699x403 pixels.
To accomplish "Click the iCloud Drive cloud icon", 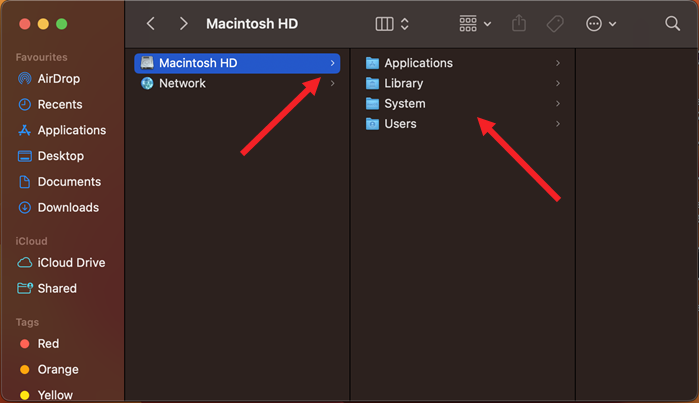I will [x=25, y=263].
